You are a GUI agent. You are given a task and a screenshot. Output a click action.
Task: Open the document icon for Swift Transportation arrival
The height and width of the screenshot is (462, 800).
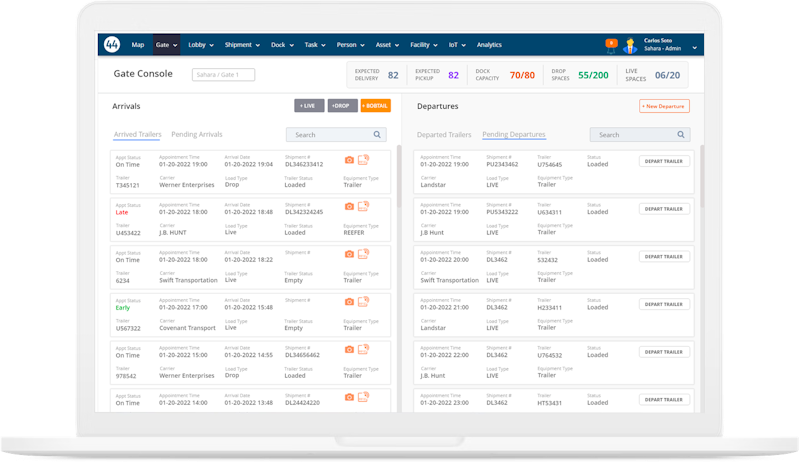point(363,254)
